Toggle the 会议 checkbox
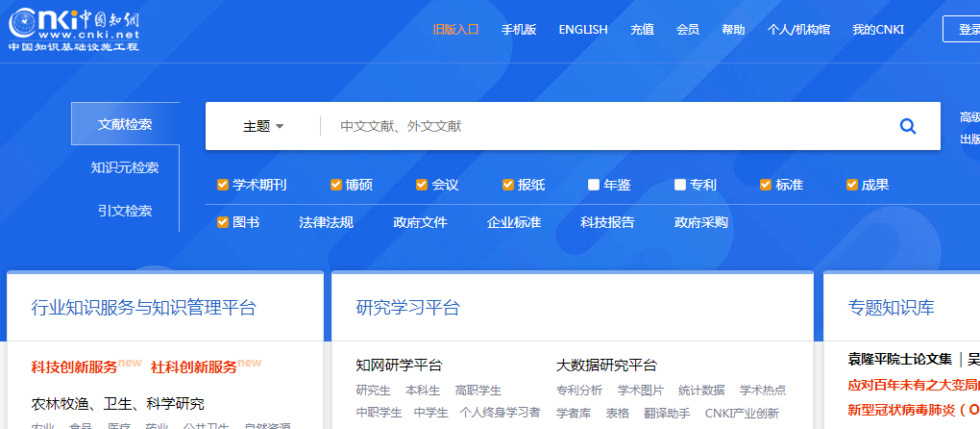The height and width of the screenshot is (429, 980). click(421, 185)
